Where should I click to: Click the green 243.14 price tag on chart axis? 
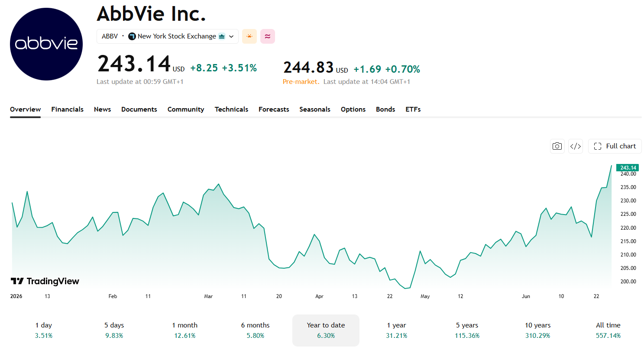[x=628, y=168]
